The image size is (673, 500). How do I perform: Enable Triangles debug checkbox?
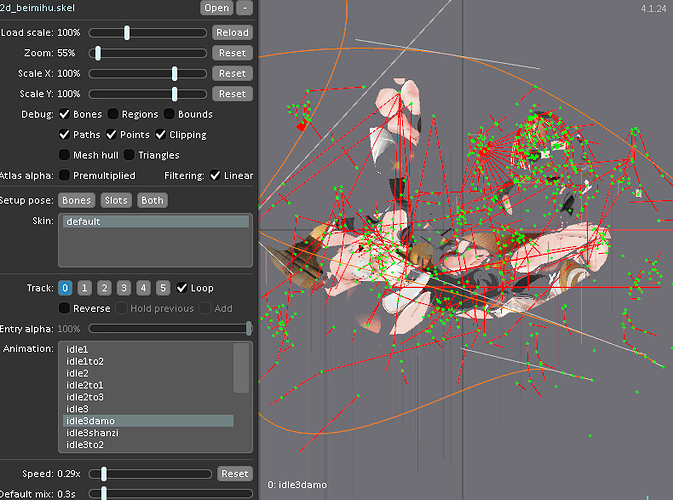point(129,155)
